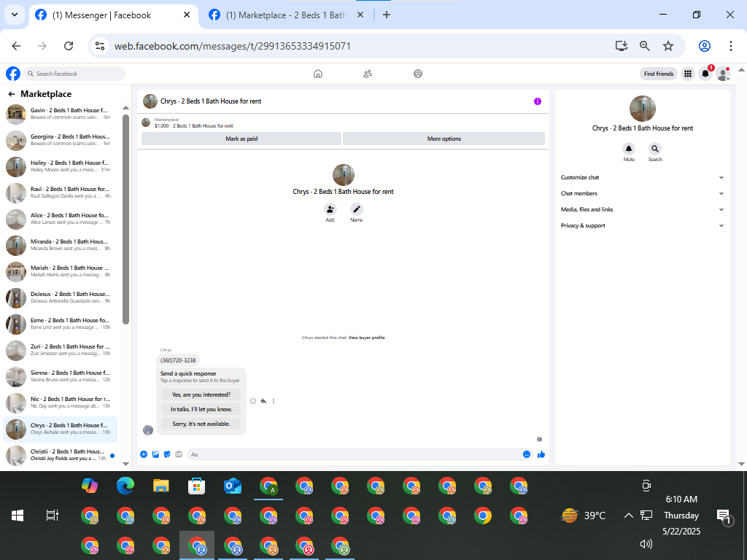
Task: Add people to the Chrys chat
Action: (x=330, y=209)
